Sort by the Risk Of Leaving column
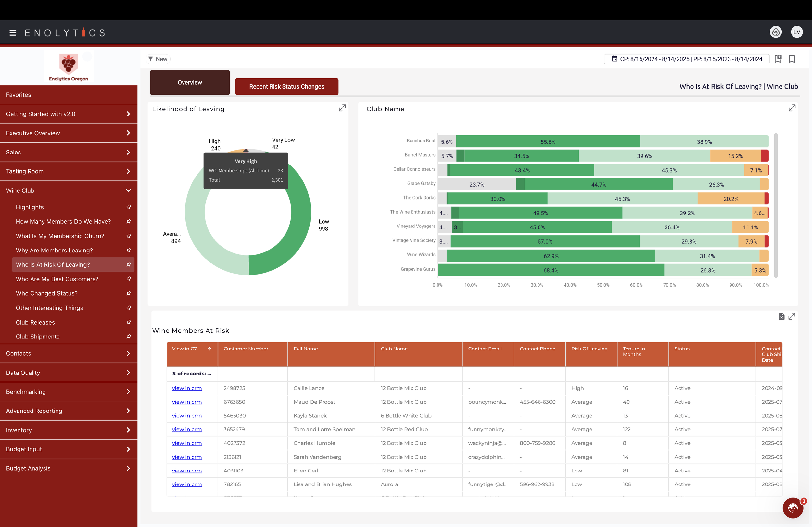The height and width of the screenshot is (527, 812). (589, 349)
